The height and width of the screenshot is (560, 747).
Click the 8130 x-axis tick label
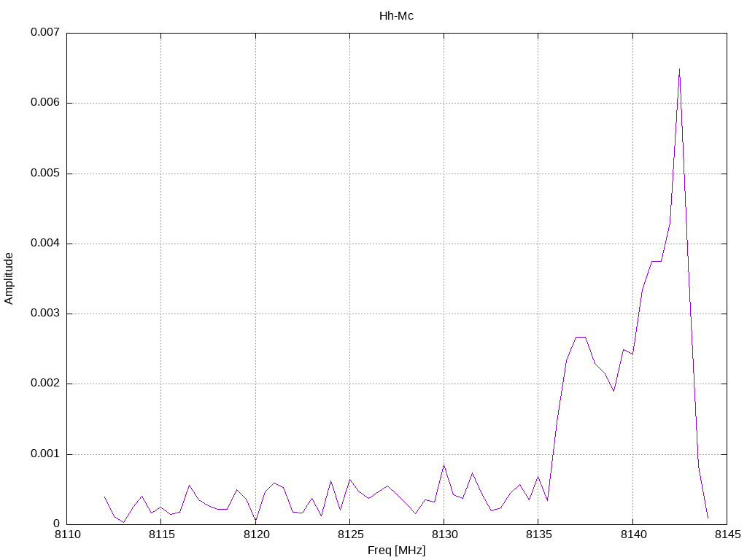click(x=444, y=534)
